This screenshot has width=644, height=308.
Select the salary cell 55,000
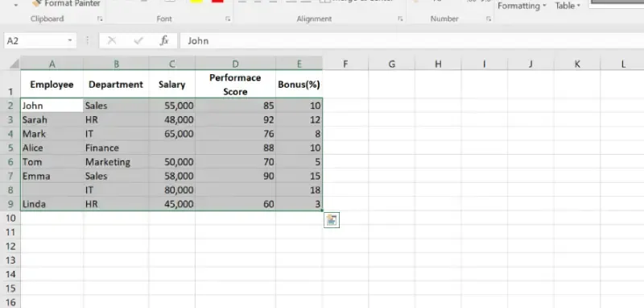click(x=172, y=106)
